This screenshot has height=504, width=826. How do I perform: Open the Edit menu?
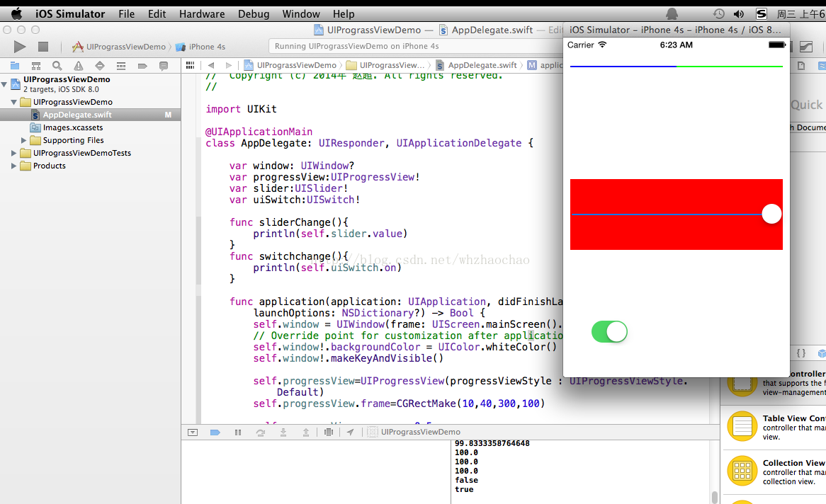(157, 14)
